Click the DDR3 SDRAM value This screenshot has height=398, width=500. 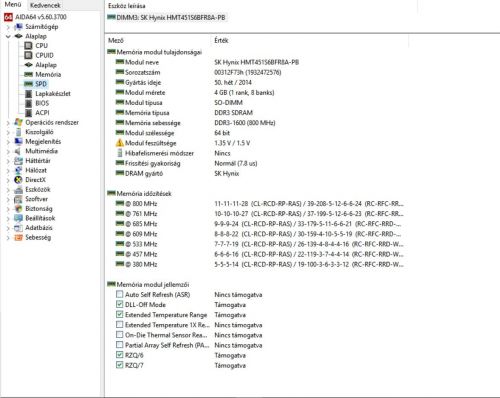tap(233, 113)
